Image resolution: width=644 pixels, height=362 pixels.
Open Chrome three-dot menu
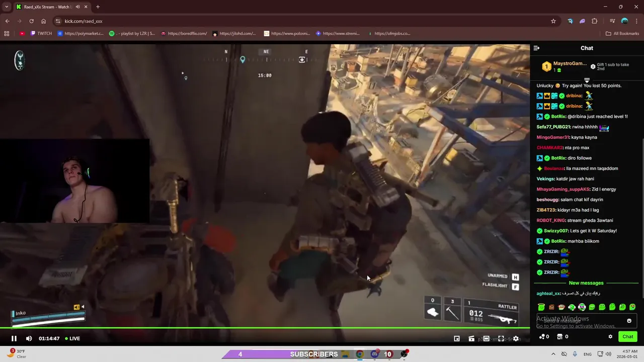pos(636,21)
